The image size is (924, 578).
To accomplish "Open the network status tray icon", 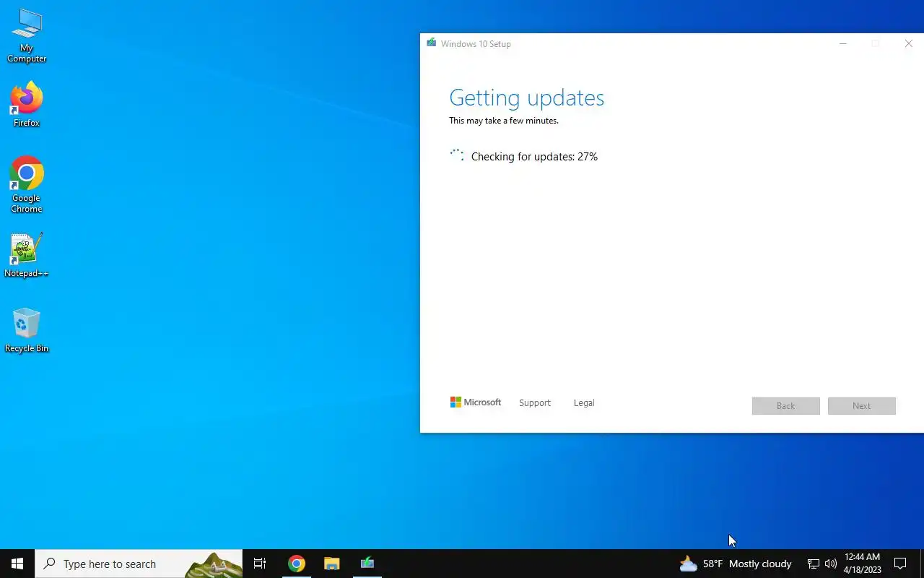I will (x=813, y=564).
